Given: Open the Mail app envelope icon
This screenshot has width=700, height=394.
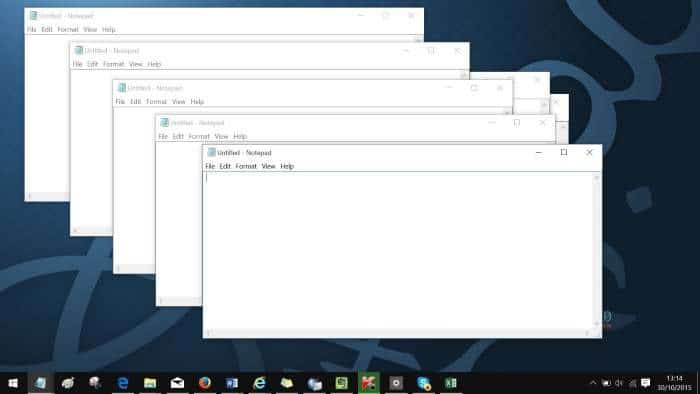Looking at the screenshot, I should (177, 383).
